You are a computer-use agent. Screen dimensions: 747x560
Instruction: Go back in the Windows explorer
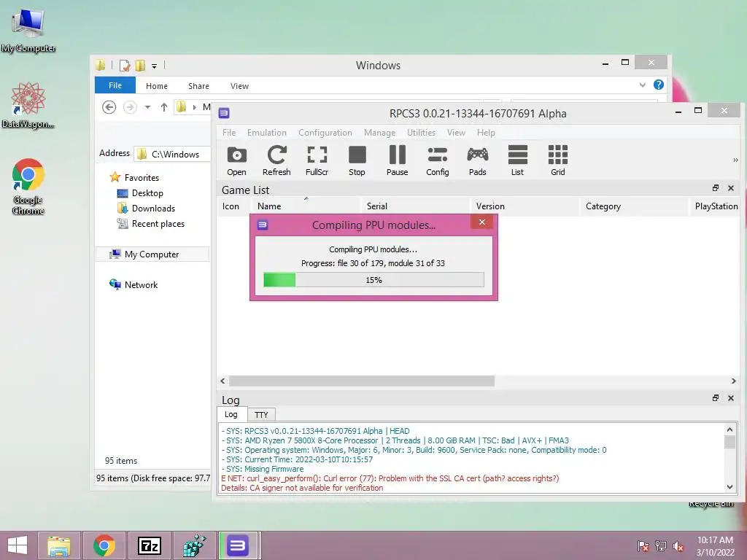point(109,108)
